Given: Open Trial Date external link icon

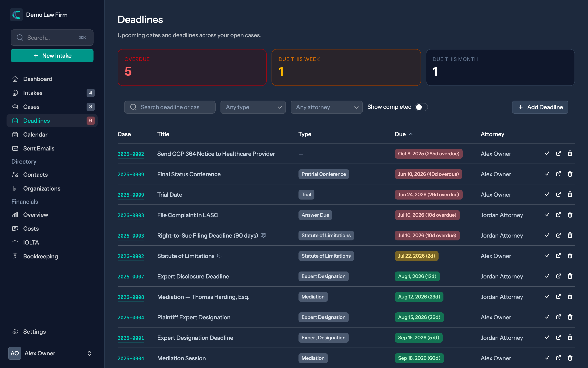Looking at the screenshot, I should [558, 194].
